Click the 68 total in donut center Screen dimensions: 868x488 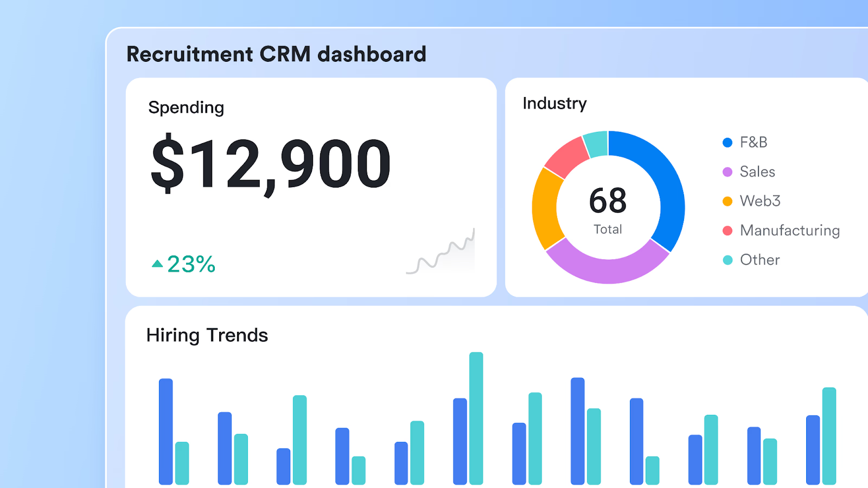[x=608, y=201]
